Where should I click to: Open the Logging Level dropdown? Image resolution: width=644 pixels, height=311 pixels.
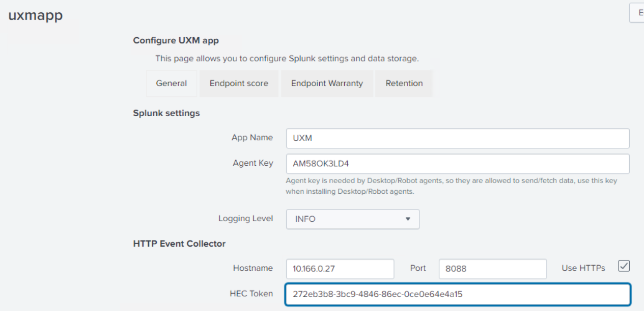(352, 219)
